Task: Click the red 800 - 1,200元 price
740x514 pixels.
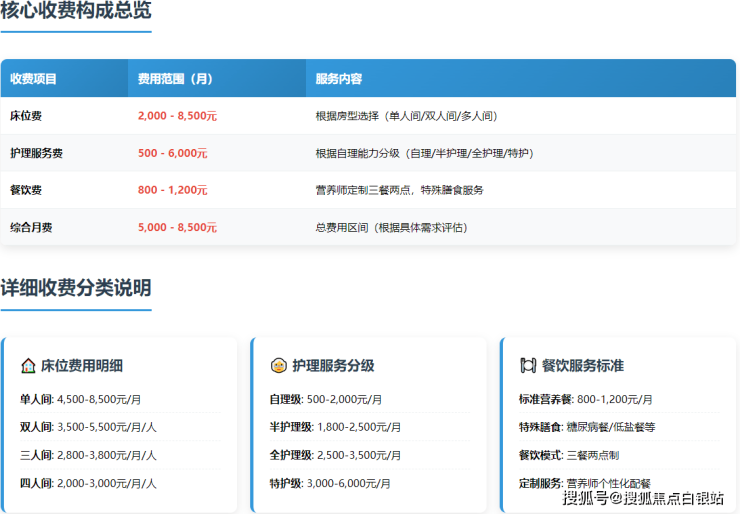Action: point(172,190)
